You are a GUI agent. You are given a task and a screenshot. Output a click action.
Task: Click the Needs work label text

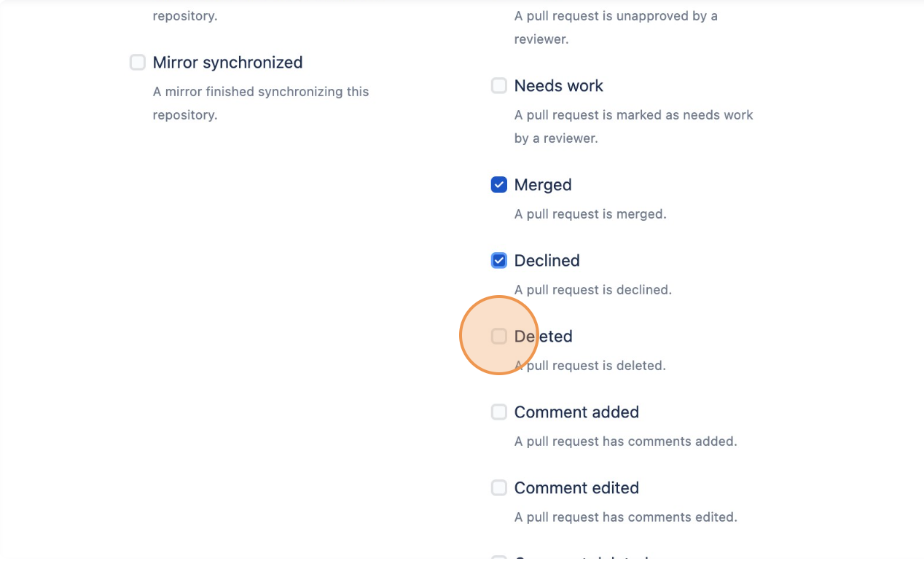(x=558, y=85)
